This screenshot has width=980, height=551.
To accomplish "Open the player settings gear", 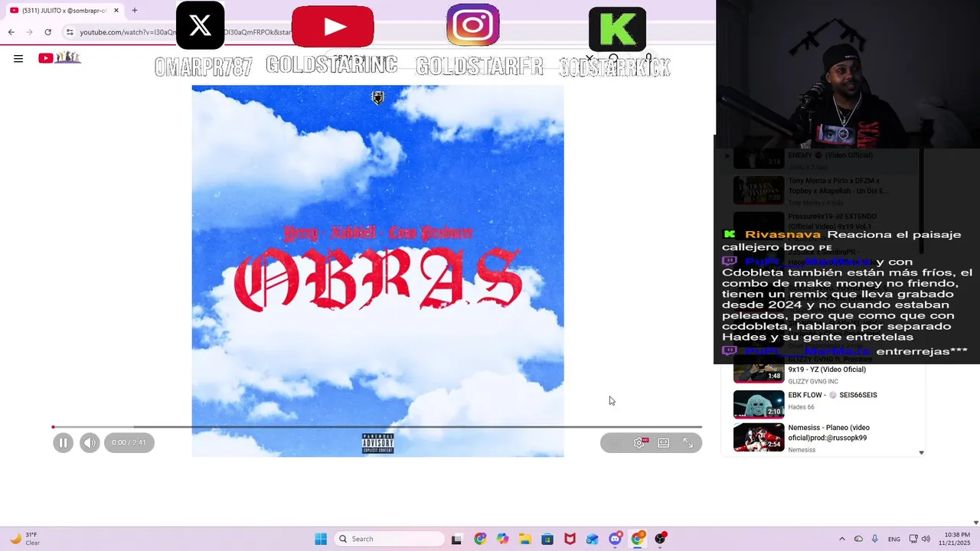I will tap(639, 442).
